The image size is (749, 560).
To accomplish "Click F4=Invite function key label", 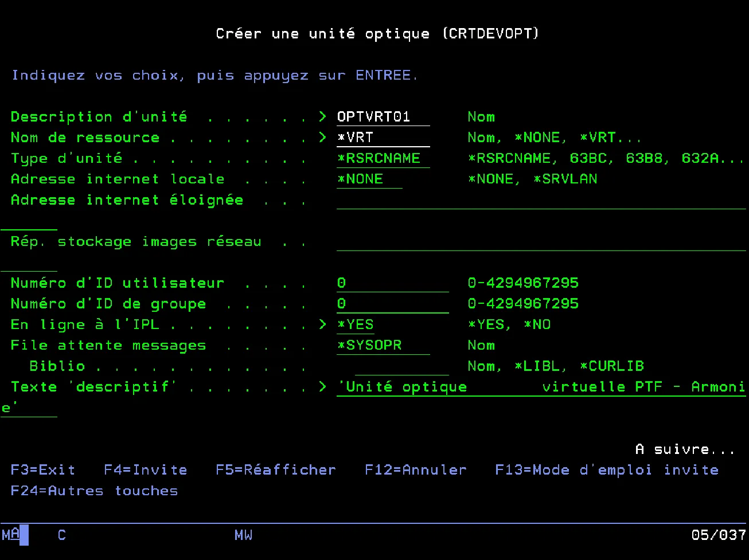I will 146,470.
